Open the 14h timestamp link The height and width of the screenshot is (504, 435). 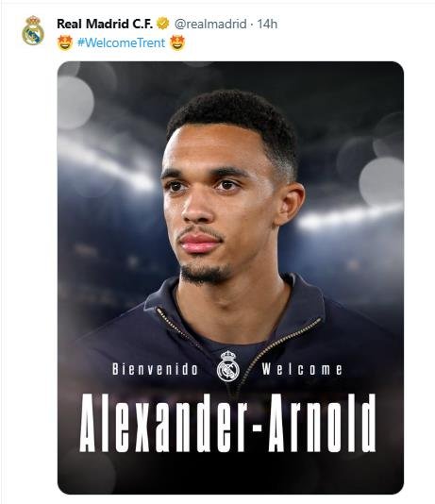[x=267, y=25]
